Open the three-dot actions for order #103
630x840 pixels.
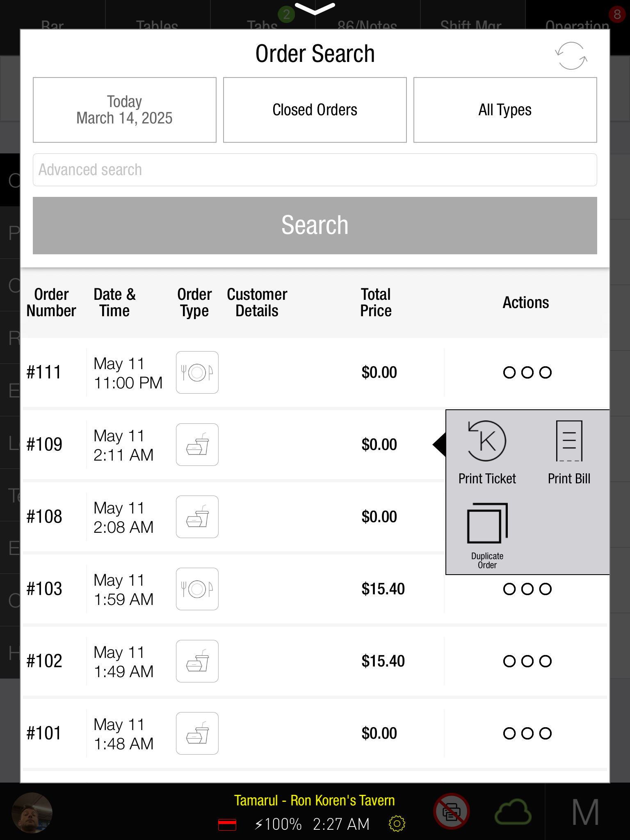[527, 589]
